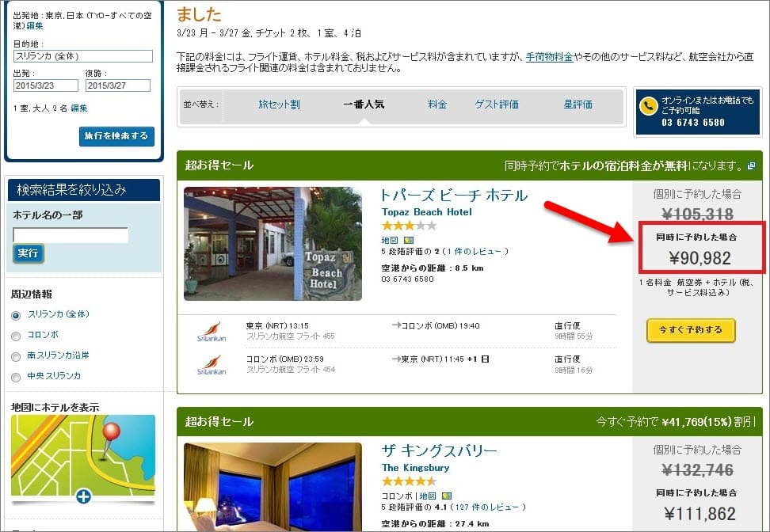Click Topaz Beach Hotel 地図 link
Screen dimensions: 770x532
pyautogui.click(x=390, y=240)
